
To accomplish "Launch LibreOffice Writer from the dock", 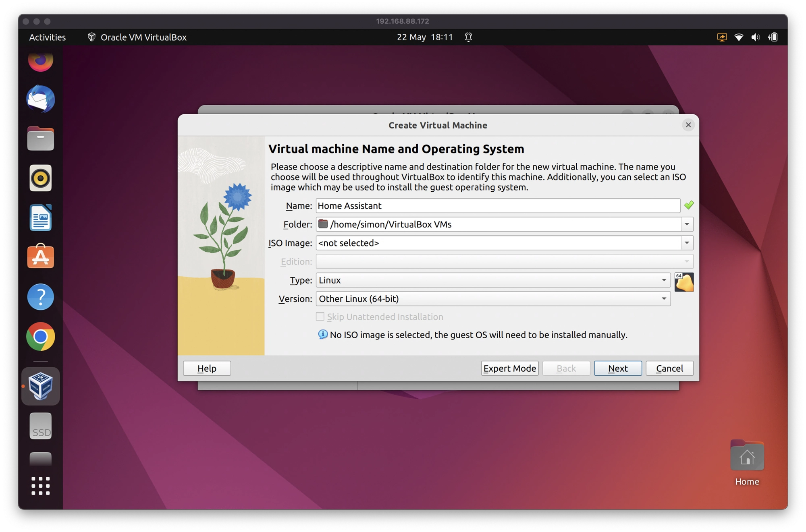I will (40, 217).
